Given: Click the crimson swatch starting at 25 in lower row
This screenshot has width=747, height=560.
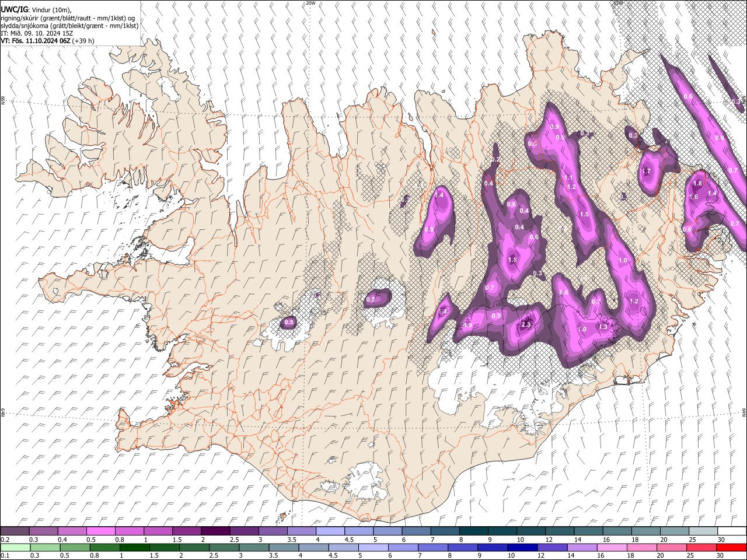Looking at the screenshot, I should (701, 547).
